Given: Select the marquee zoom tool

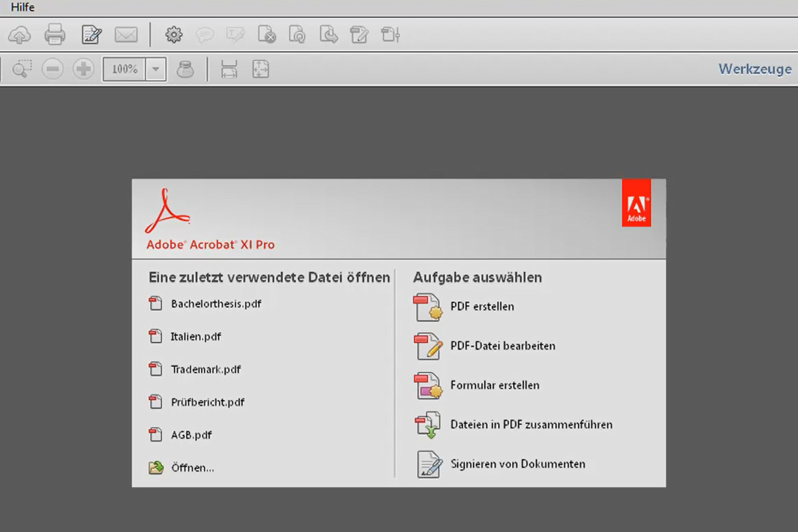Looking at the screenshot, I should tap(22, 68).
